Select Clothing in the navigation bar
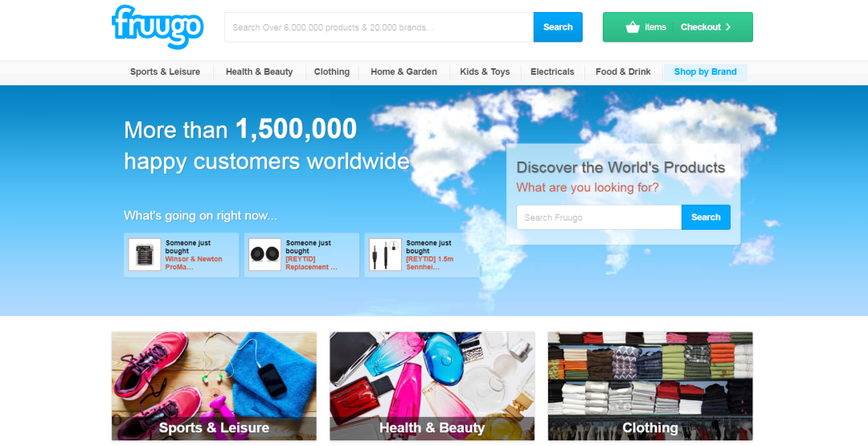Screen dimensions: 868x446 click(332, 72)
